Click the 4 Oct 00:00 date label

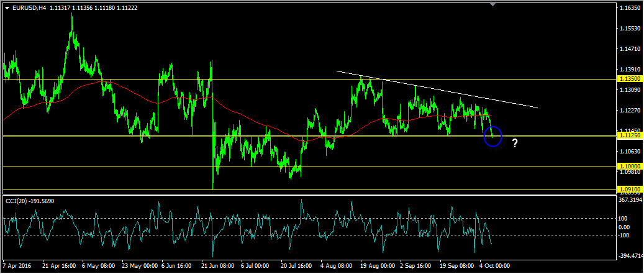(x=495, y=266)
